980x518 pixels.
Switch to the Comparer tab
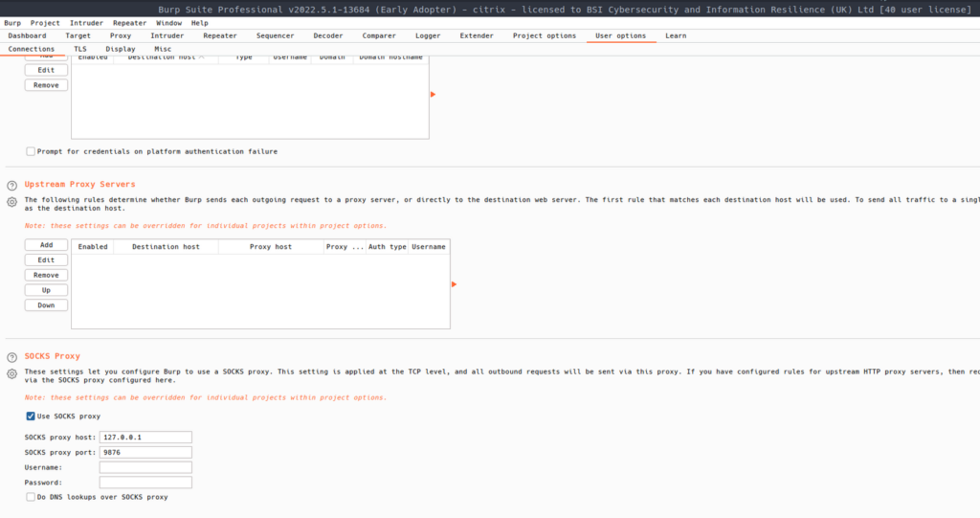[379, 35]
